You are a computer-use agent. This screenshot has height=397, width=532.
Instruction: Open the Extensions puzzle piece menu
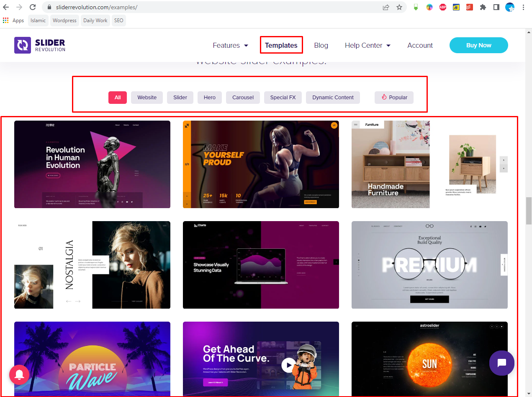coord(483,7)
